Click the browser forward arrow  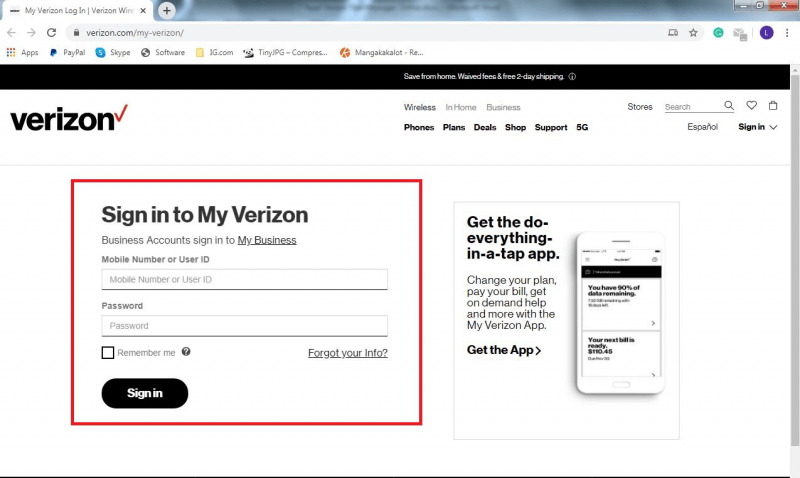[31, 33]
